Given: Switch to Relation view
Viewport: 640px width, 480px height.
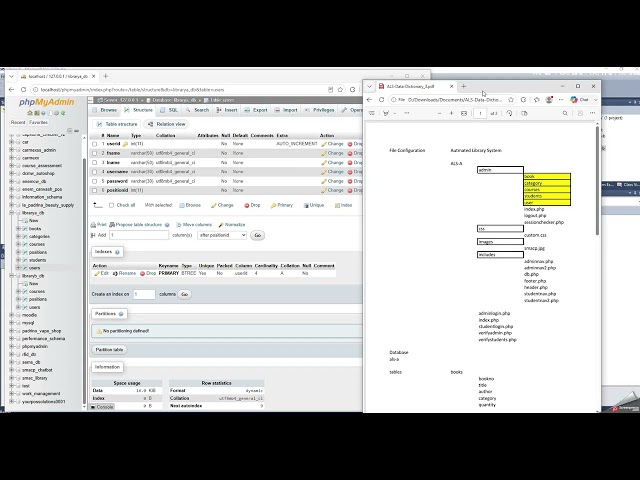Looking at the screenshot, I should click(x=167, y=124).
